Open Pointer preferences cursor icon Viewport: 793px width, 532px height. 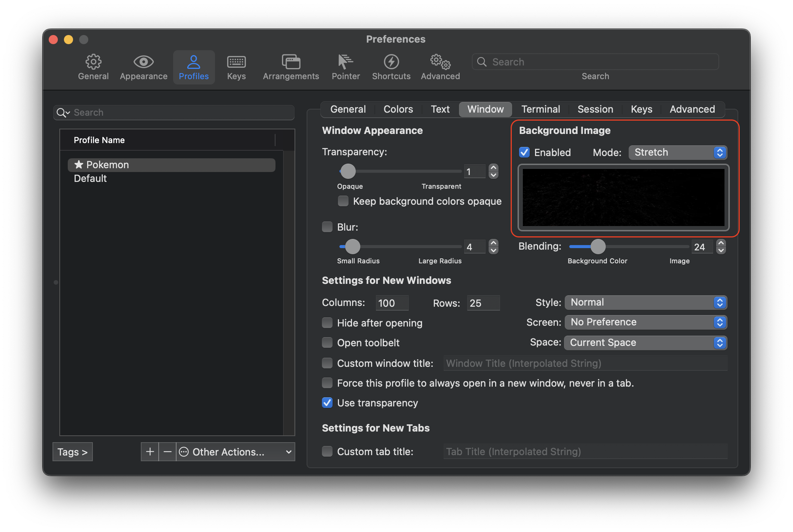346,62
